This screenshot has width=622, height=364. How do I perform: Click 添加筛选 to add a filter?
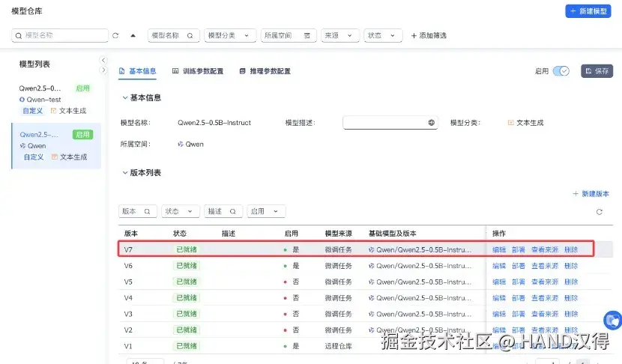429,36
